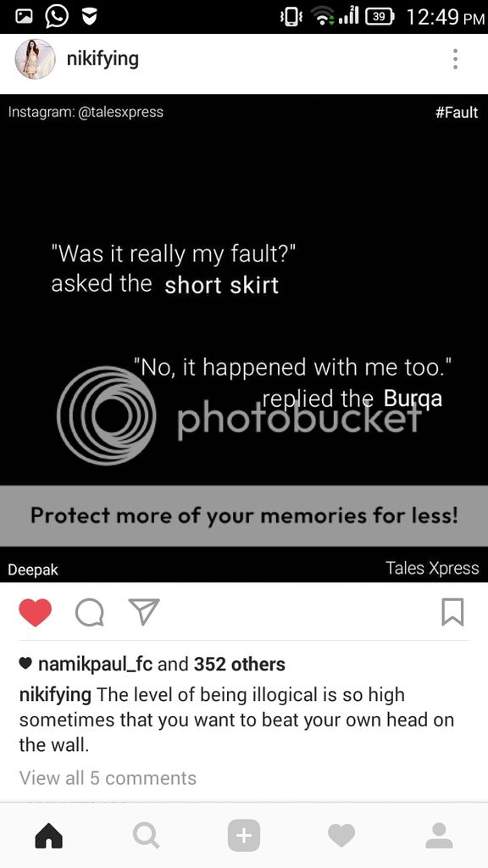
Task: Tap the WhatsApp notification icon in status bar
Action: [57, 17]
